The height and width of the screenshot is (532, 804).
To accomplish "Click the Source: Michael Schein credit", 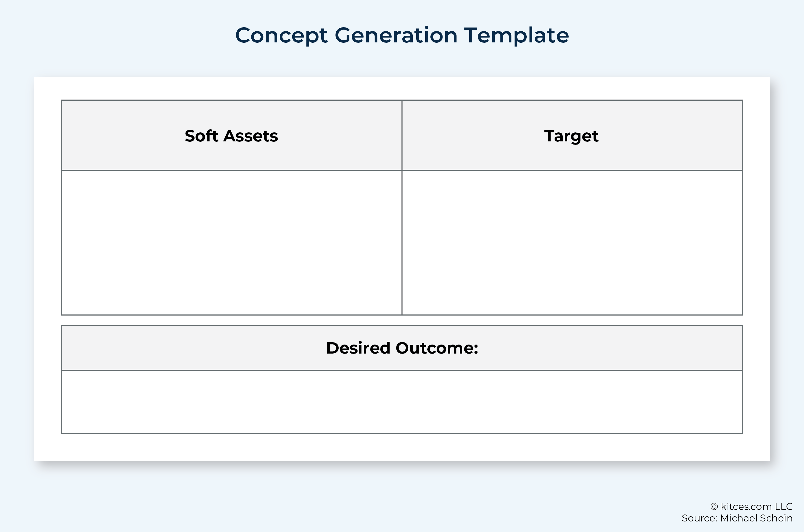I will coord(737,518).
